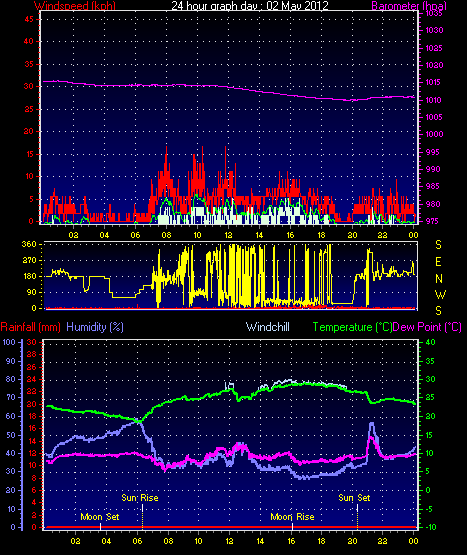Click 35 on the red windspeed scale
467x555 pixels.
pos(29,64)
